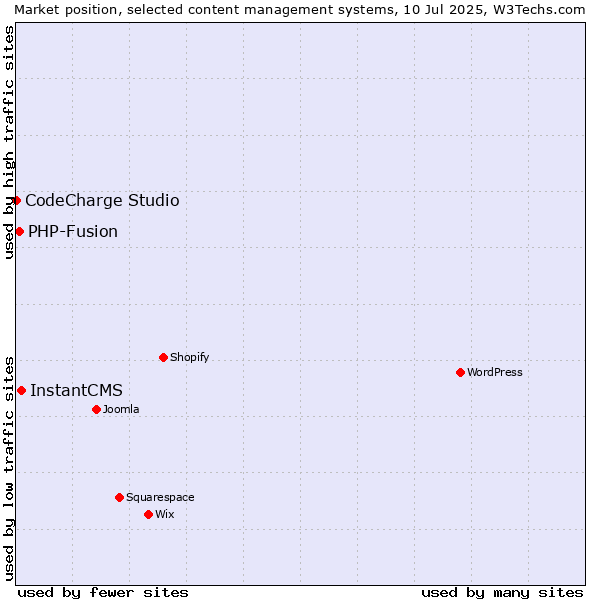The image size is (600, 600).
Task: Click the Shopify data point marker
Action: 163,357
